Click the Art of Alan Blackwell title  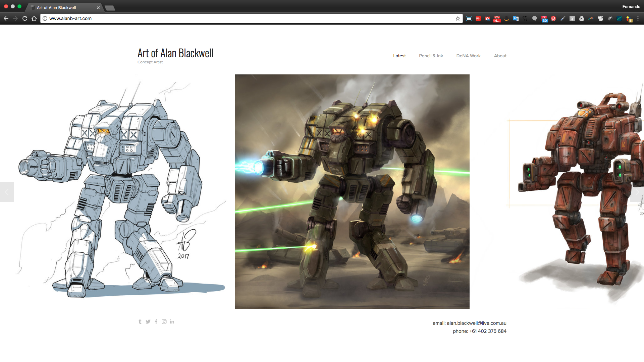click(175, 53)
